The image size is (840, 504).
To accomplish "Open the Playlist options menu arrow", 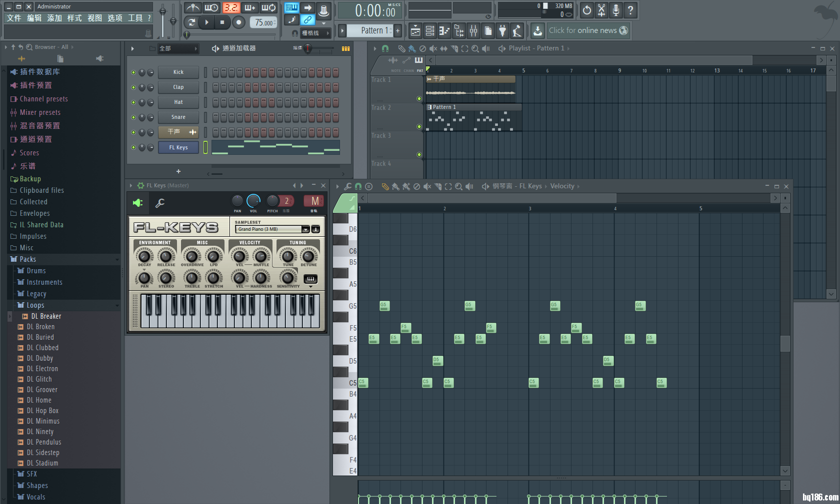I will (x=375, y=48).
